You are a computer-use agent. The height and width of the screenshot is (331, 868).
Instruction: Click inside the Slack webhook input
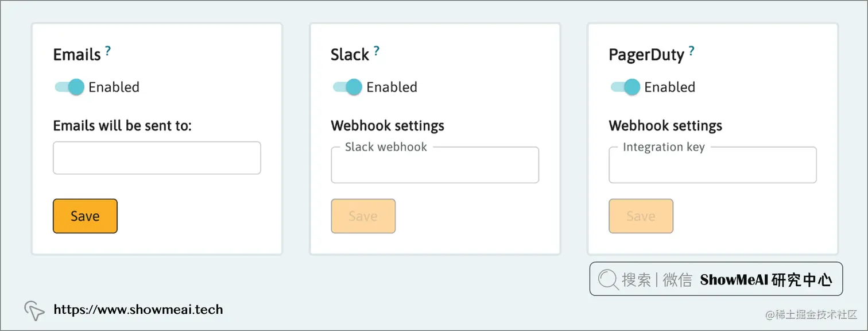pyautogui.click(x=435, y=167)
